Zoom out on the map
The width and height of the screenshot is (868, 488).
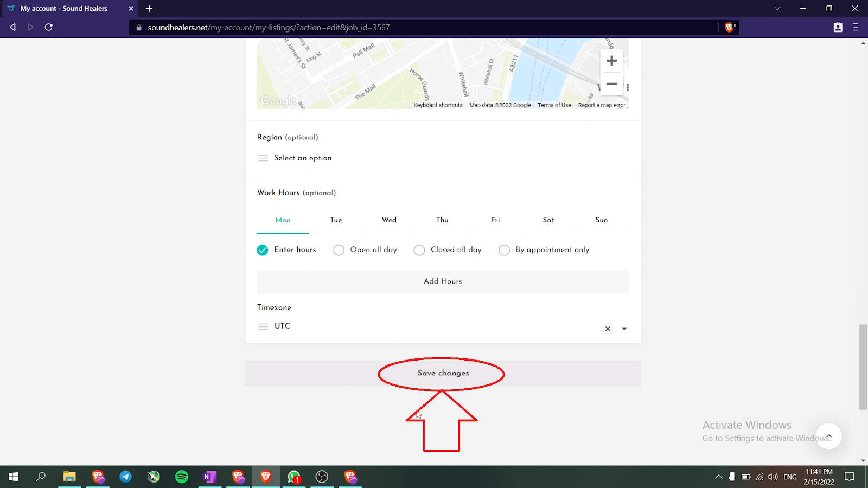coord(611,84)
